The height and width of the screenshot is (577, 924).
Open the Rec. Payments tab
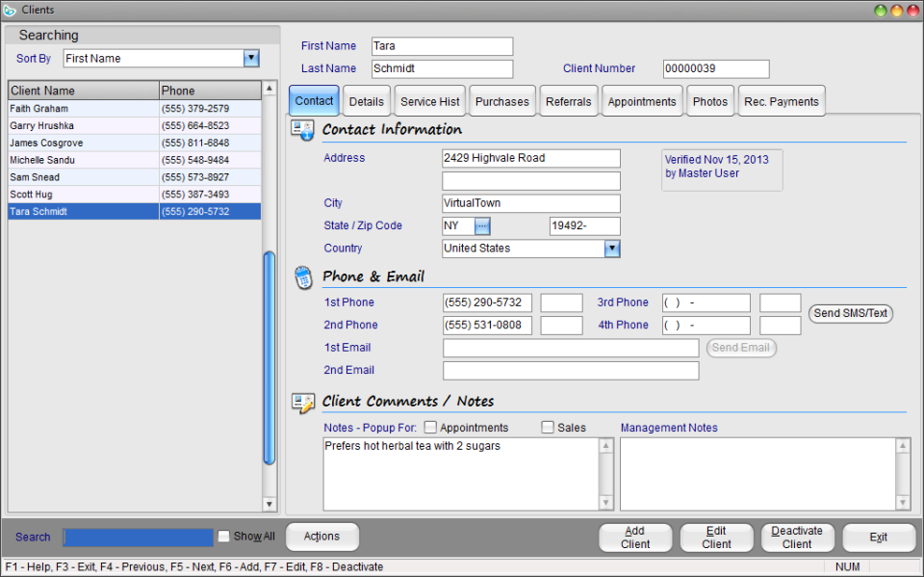coord(782,101)
